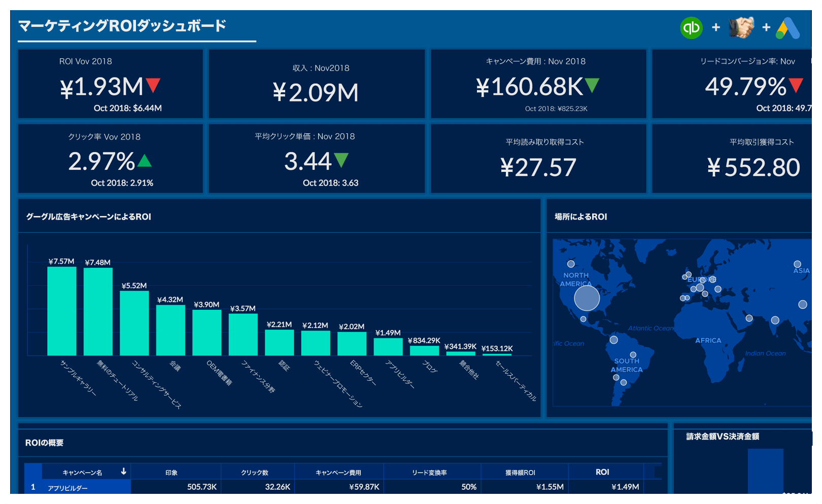Click the 場所によるROI map title

581,217
